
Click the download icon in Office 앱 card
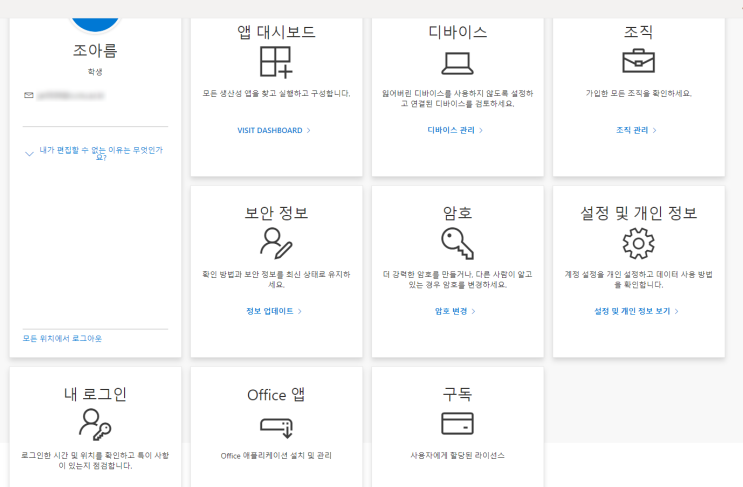pos(276,427)
